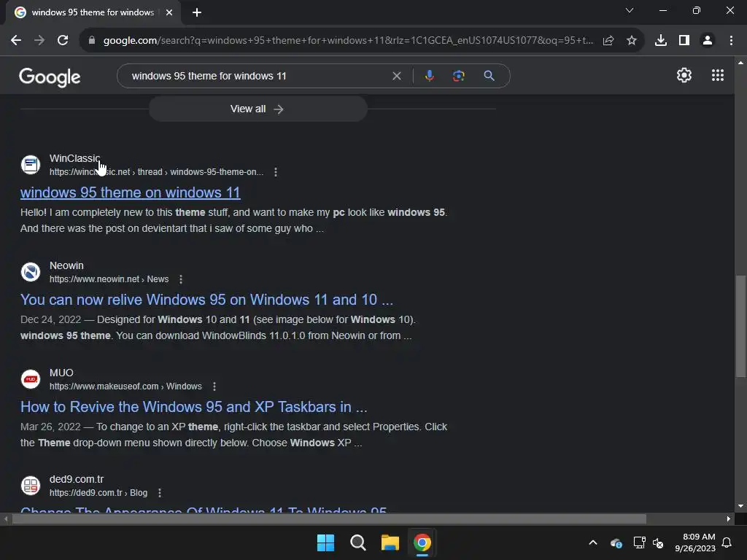Click the forward navigation arrow
The width and height of the screenshot is (747, 560).
pyautogui.click(x=39, y=41)
